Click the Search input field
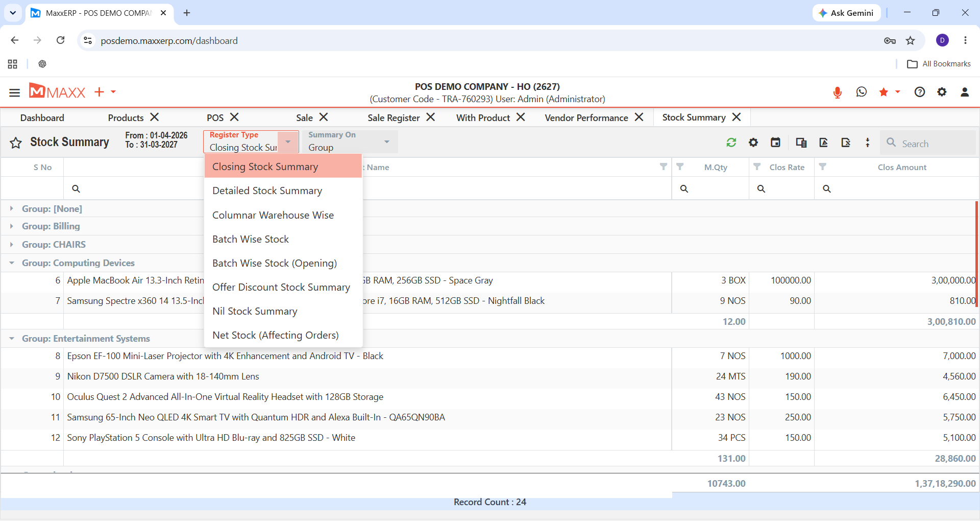The height and width of the screenshot is (521, 980). (x=928, y=143)
